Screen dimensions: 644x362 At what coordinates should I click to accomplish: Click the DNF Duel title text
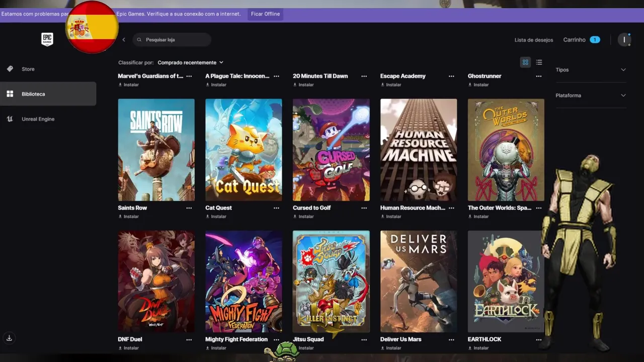point(130,339)
